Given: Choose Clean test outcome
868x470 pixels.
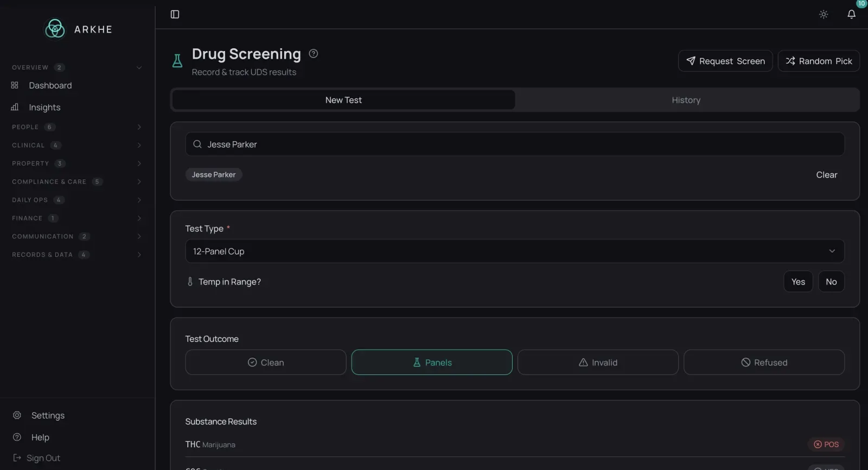Looking at the screenshot, I should 266,362.
